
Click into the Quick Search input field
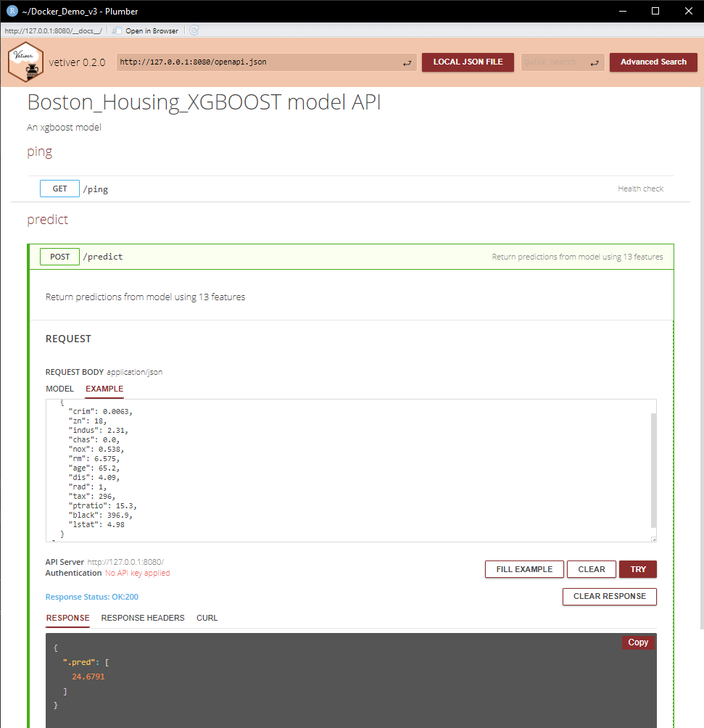click(x=552, y=62)
